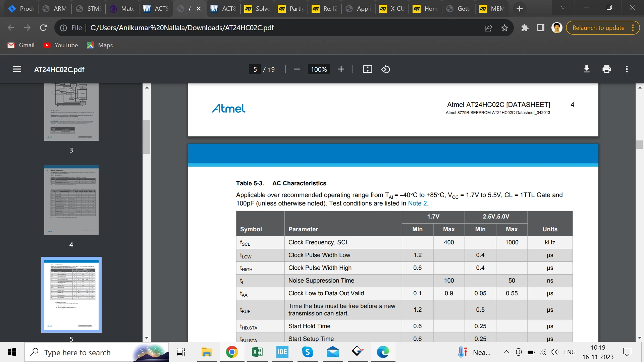The width and height of the screenshot is (644, 362).
Task: Click the Noise Suppression Time cell
Action: 343,281
